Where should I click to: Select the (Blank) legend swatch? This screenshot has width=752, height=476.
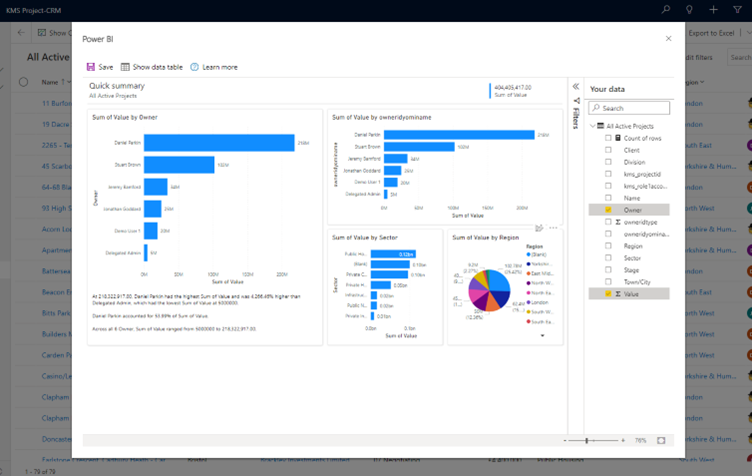tap(529, 255)
